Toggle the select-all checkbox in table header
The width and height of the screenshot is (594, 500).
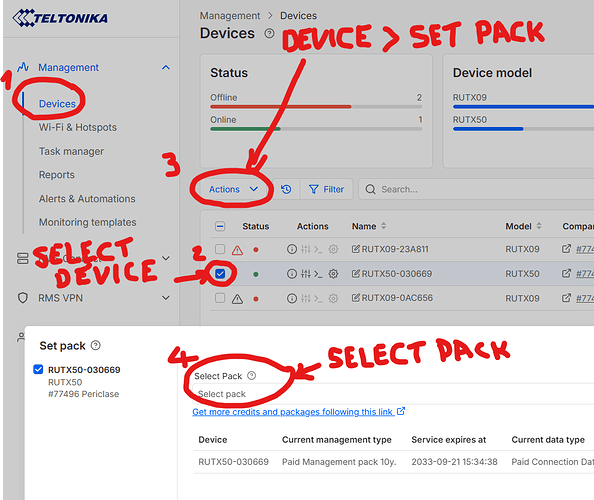[x=220, y=226]
